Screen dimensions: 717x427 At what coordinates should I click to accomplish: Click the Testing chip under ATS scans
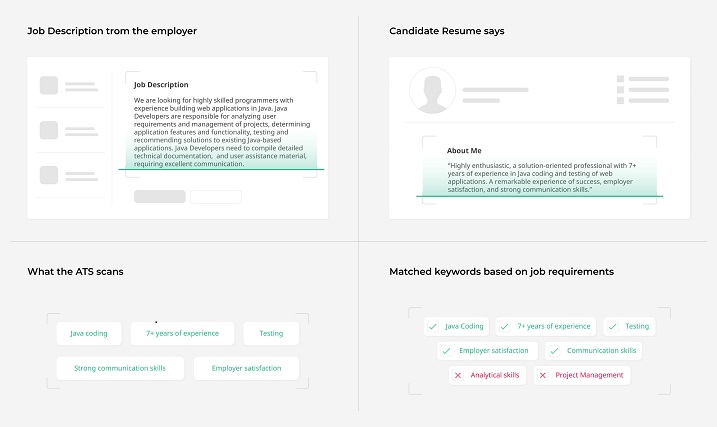tap(271, 333)
